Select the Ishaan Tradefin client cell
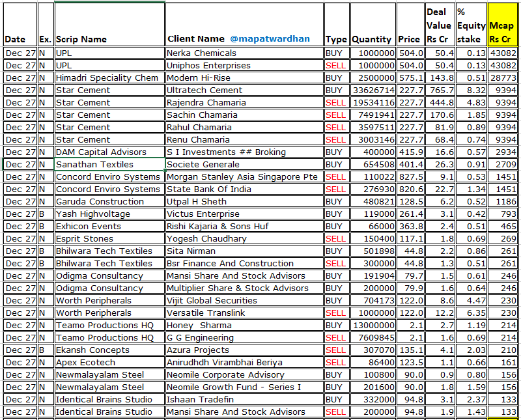This screenshot has width=521, height=420. (245, 399)
